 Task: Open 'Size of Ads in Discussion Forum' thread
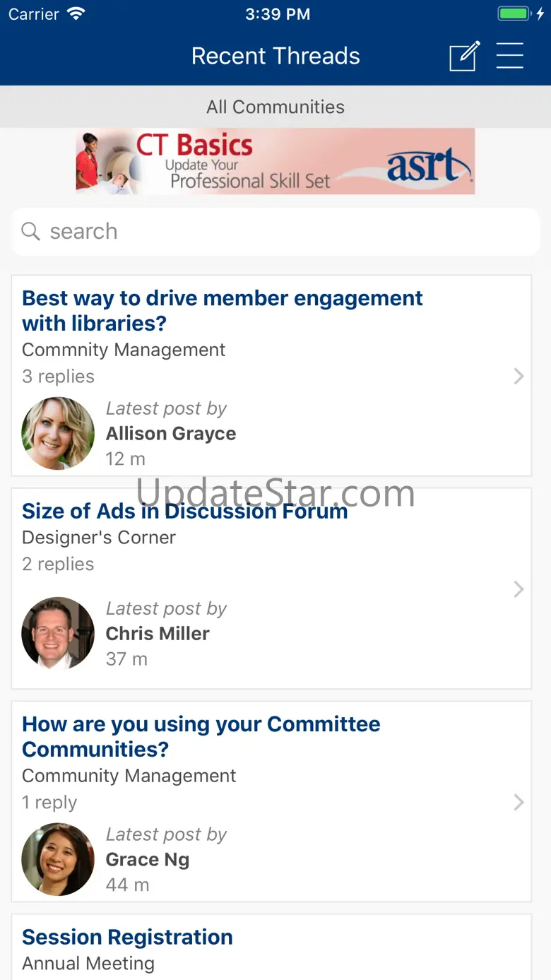coord(185,511)
